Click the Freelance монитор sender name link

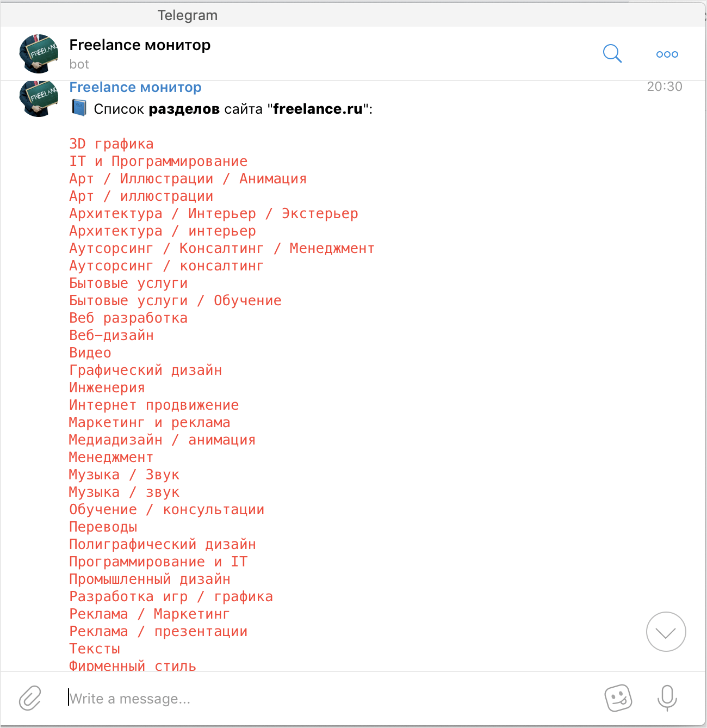(135, 88)
